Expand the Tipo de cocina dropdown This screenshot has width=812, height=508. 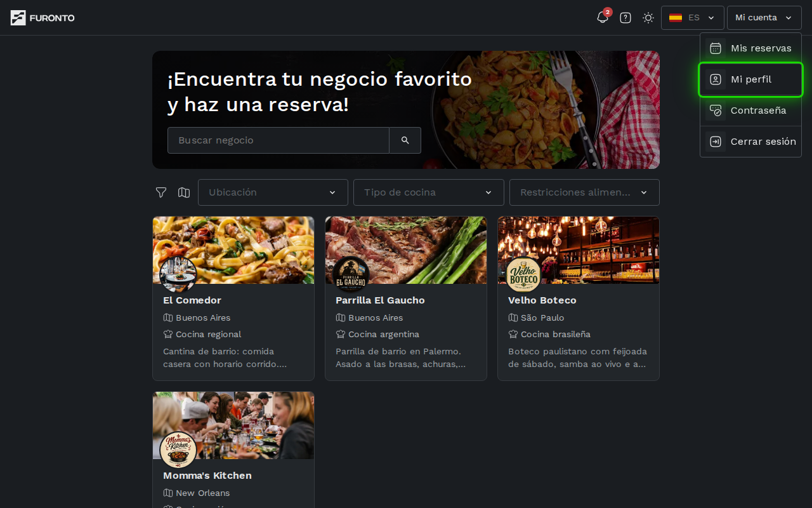coord(429,192)
